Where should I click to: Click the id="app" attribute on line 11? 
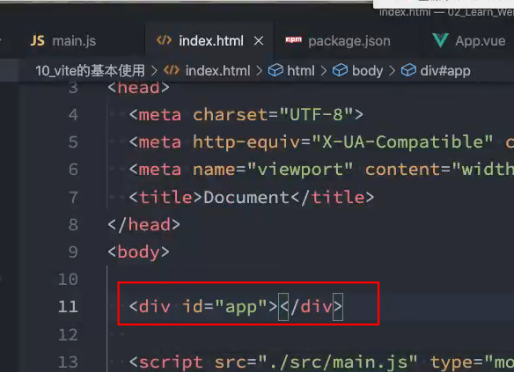tap(225, 307)
